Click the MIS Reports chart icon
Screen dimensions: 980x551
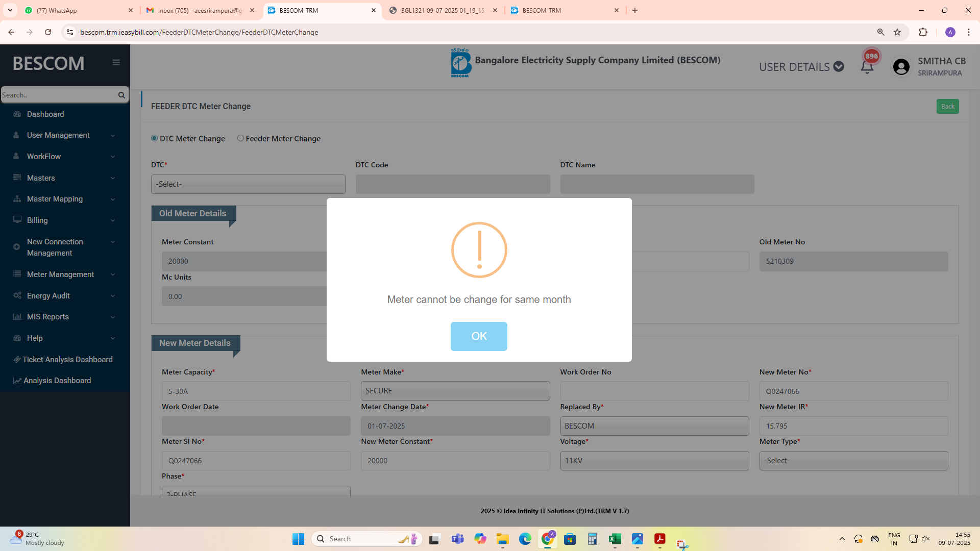pos(17,317)
